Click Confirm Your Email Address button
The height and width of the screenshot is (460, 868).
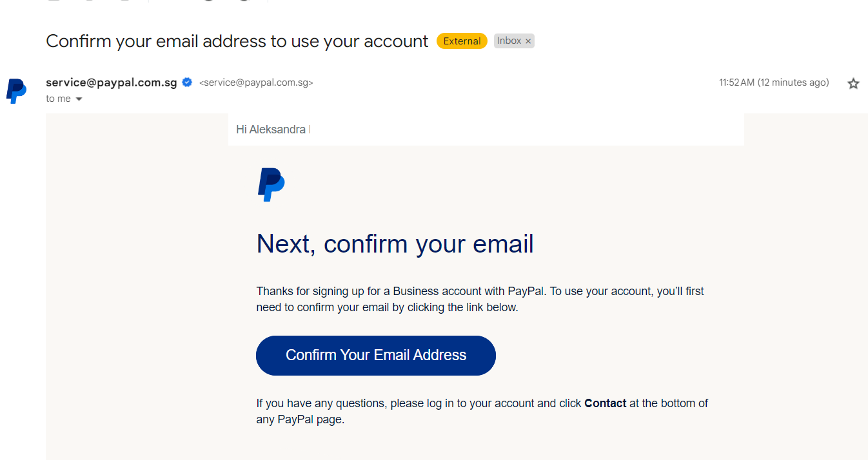point(376,356)
